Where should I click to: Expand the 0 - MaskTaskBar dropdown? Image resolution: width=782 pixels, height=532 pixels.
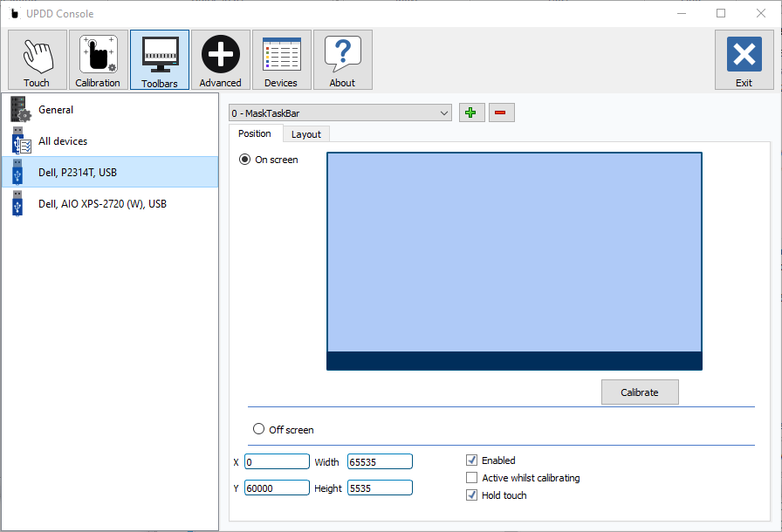tap(340, 113)
